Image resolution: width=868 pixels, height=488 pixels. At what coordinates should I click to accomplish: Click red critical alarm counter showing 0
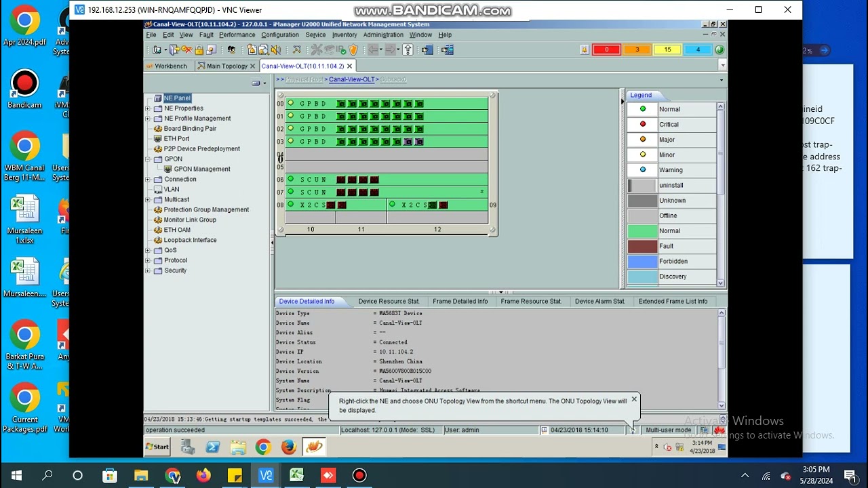[x=607, y=49]
